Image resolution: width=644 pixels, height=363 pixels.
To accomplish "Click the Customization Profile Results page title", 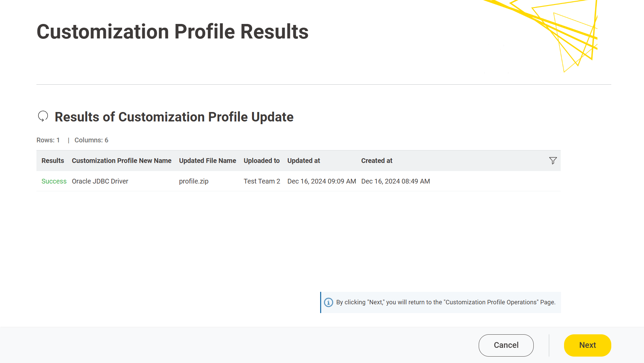I will pos(172,32).
